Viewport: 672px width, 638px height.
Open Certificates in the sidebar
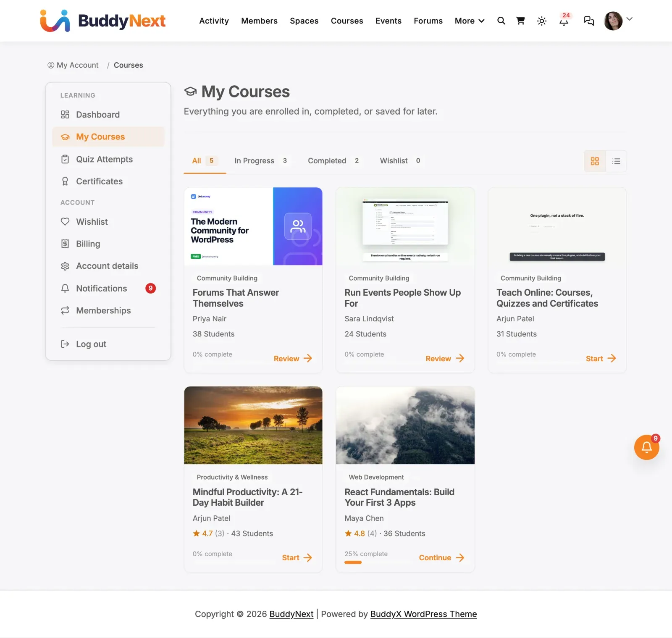(x=108, y=181)
